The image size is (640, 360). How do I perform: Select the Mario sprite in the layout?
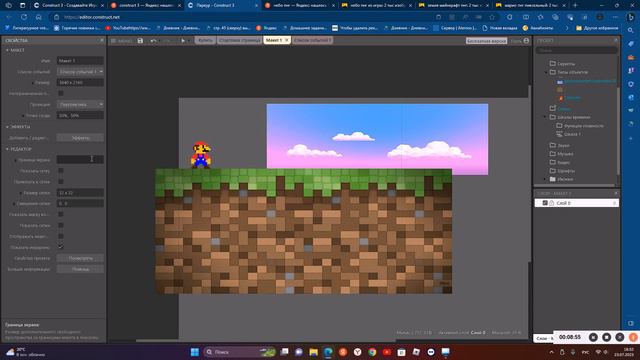[201, 155]
